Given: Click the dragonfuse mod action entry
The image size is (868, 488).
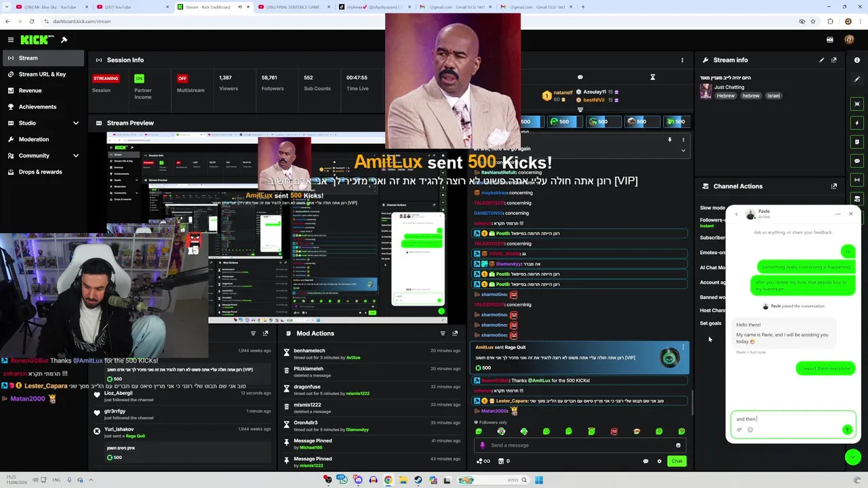Looking at the screenshot, I should click(x=372, y=390).
